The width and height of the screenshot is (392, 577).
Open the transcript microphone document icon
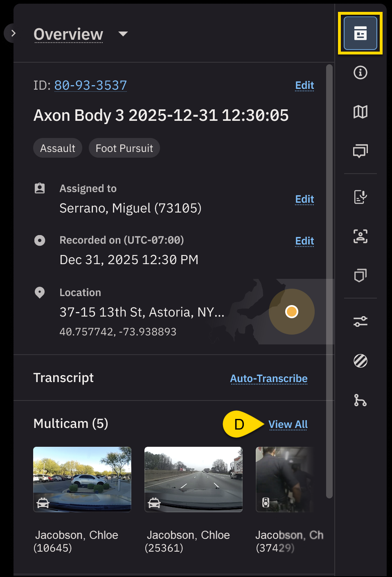(x=360, y=197)
